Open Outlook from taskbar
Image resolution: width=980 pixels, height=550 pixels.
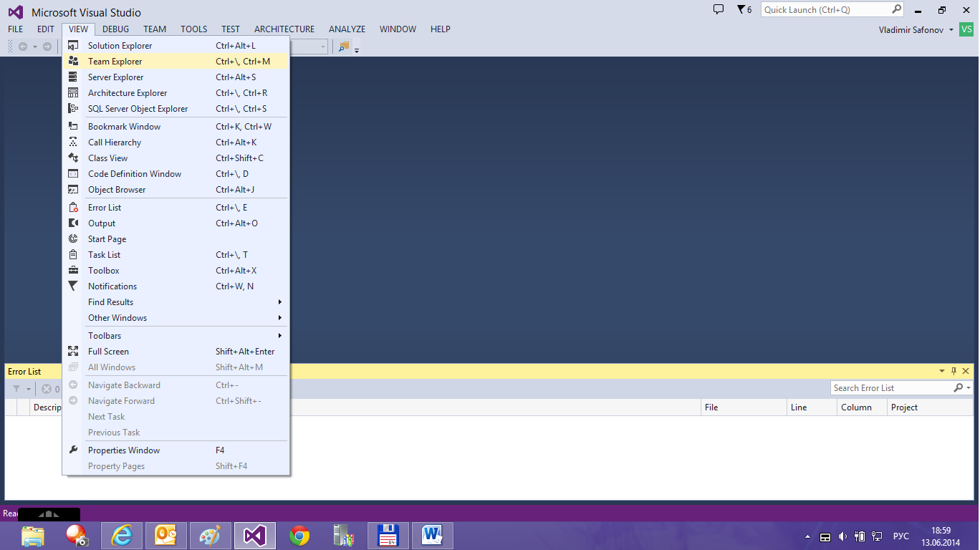pos(166,536)
